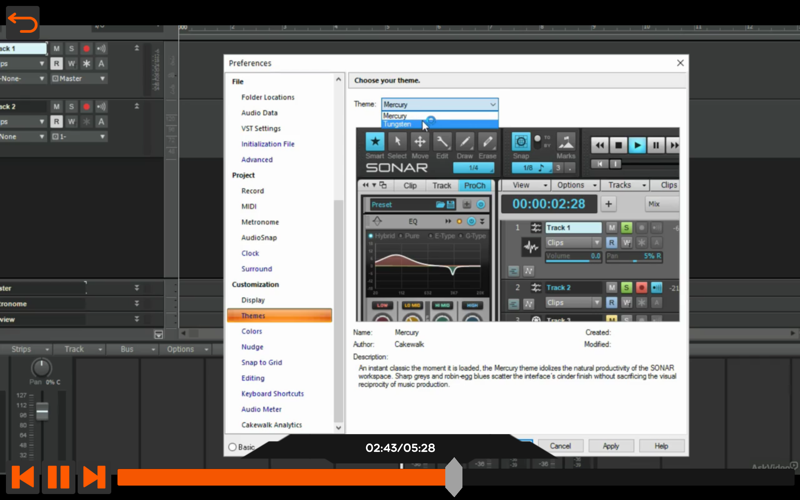Toggle the Snap icon in preview
The height and width of the screenshot is (500, 800).
(521, 141)
